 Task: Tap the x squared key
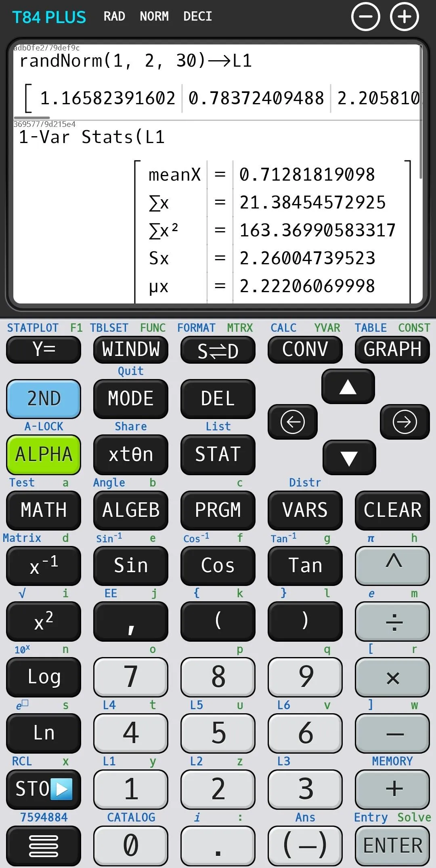click(x=44, y=621)
